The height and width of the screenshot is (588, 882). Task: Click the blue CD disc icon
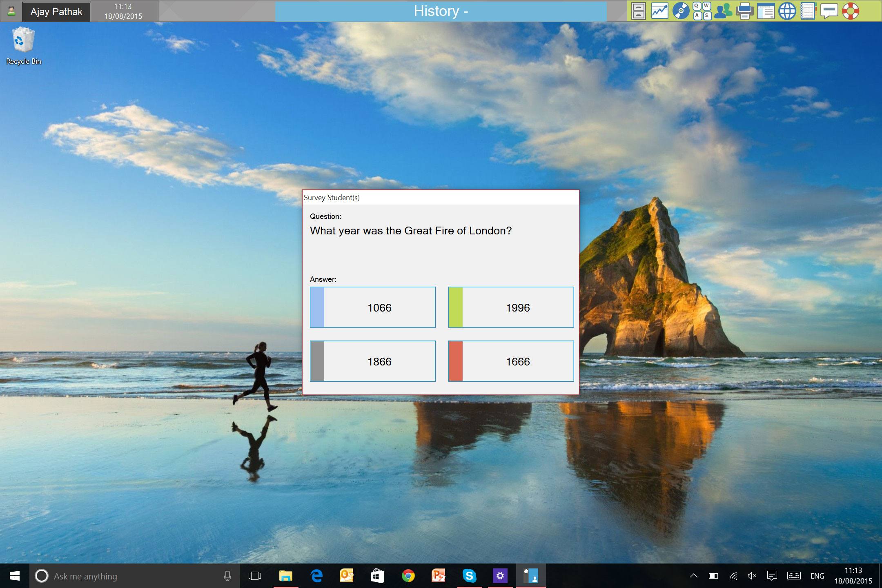[x=681, y=11]
